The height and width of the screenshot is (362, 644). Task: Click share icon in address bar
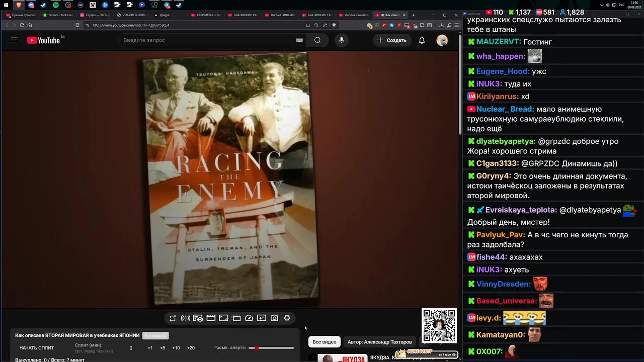tap(325, 25)
